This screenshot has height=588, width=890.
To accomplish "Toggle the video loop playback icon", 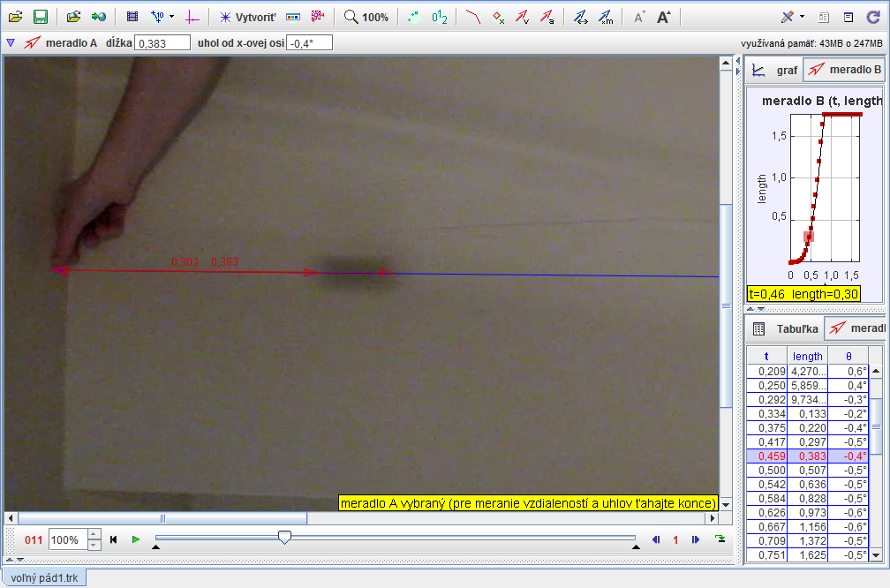I will [720, 539].
